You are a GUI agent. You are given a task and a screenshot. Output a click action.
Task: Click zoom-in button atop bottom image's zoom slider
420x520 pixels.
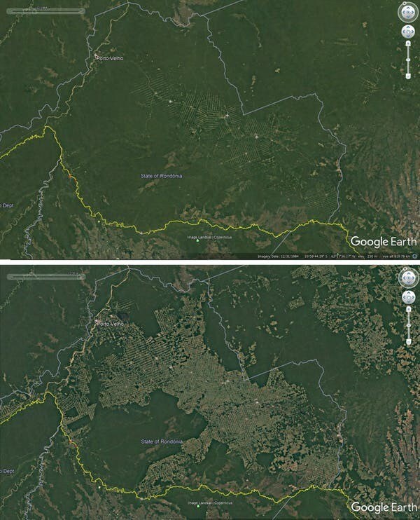408,309
